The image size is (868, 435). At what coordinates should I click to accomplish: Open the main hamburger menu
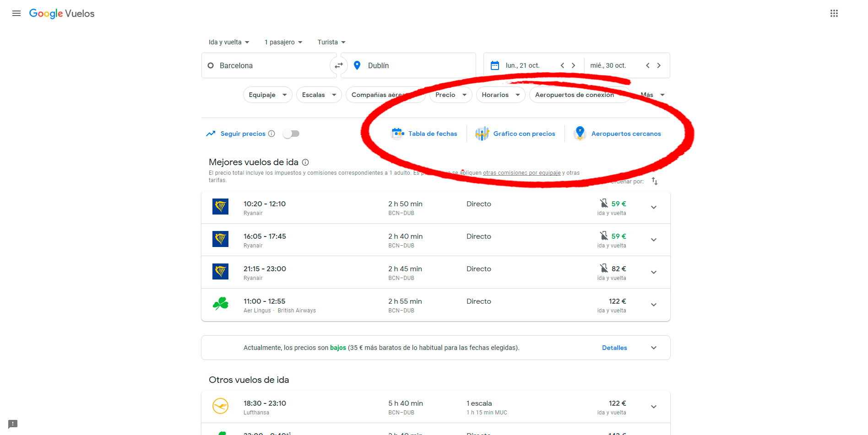point(16,13)
